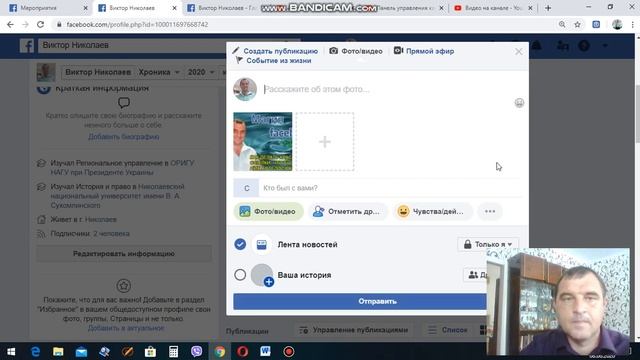This screenshot has width=640, height=360.
Task: Click the Facebook logo in the header
Action: coord(27,45)
